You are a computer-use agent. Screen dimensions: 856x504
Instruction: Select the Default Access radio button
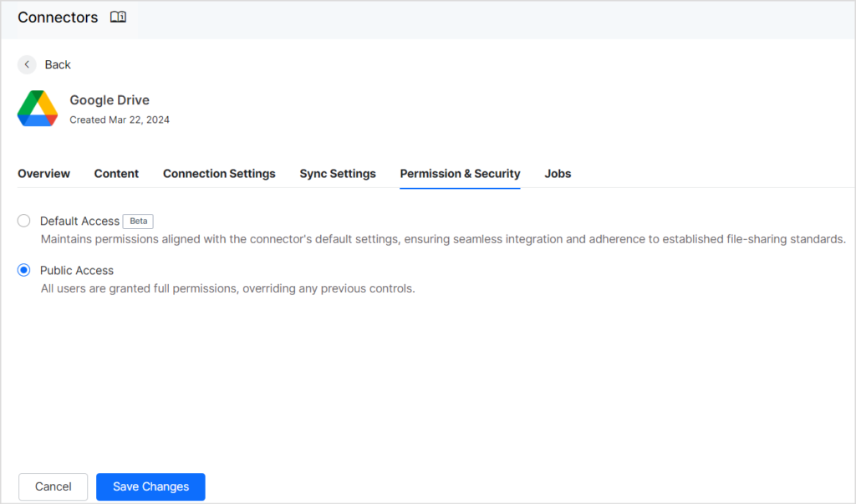(23, 221)
